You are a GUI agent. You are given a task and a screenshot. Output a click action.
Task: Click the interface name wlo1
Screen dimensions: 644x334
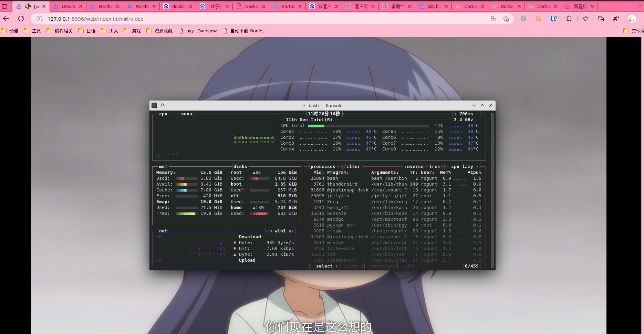[x=280, y=231]
